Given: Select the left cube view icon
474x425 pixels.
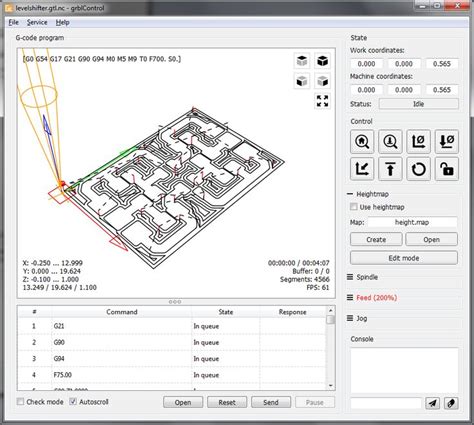Looking at the screenshot, I should 322,81.
